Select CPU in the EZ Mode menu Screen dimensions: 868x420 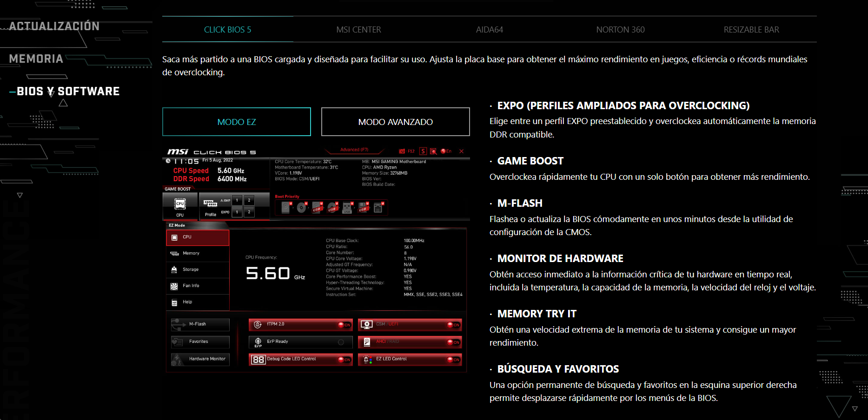(198, 237)
